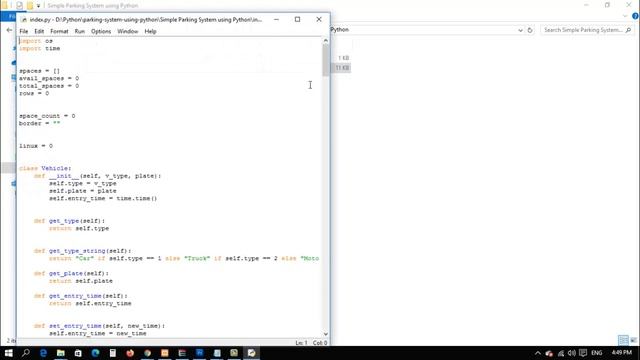Switch Explorer to details view icon
Viewport: 640px width, 360px height.
(x=623, y=340)
